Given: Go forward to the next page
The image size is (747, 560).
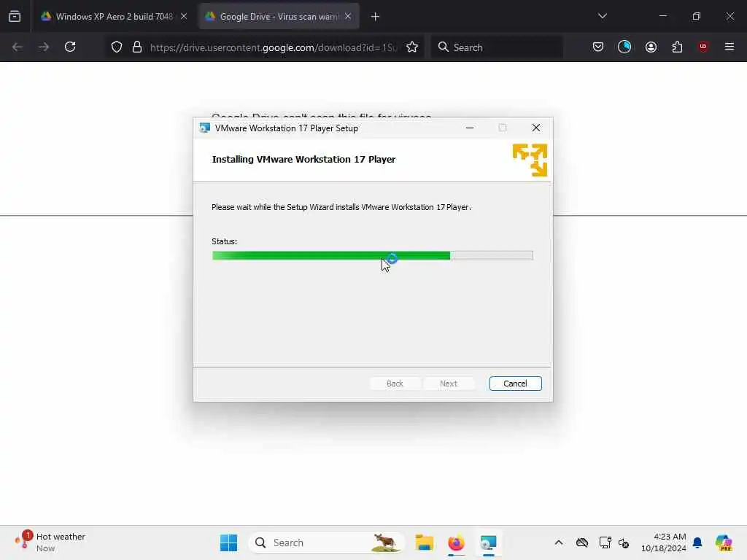Looking at the screenshot, I should tap(44, 47).
